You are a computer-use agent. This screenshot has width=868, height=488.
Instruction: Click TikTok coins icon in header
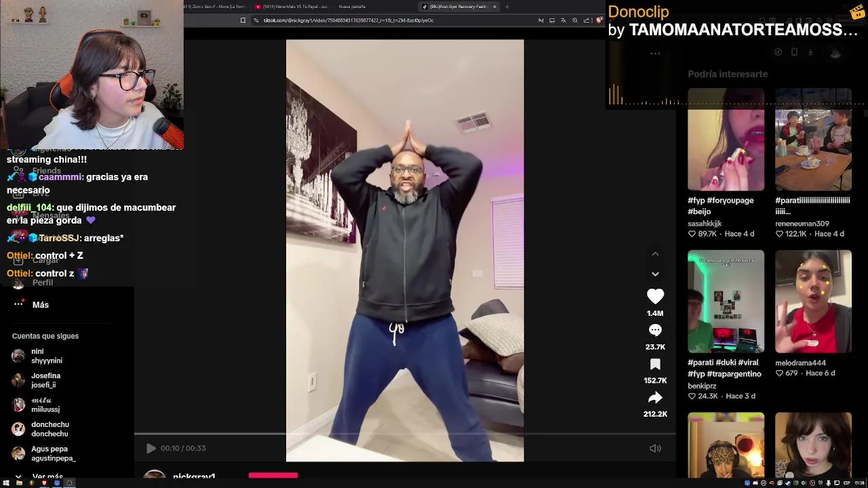778,52
